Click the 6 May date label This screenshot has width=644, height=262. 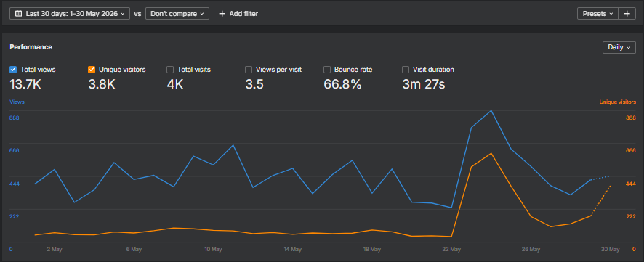pos(134,249)
